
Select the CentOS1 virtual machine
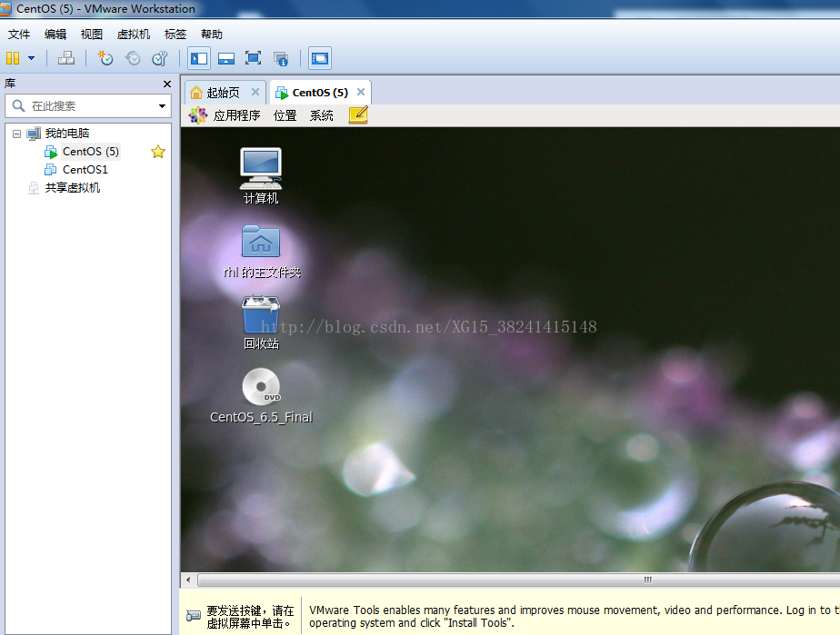pos(85,170)
